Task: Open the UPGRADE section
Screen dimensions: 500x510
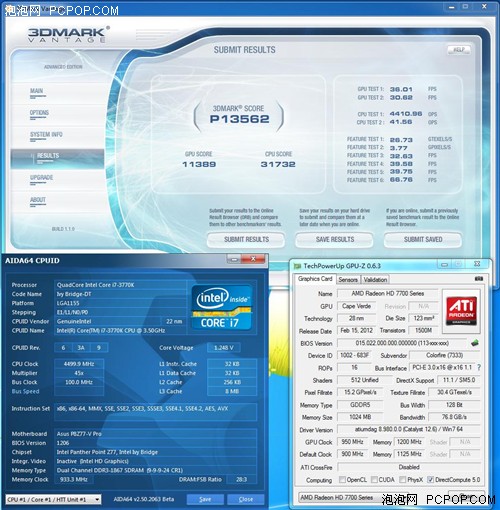Action: (x=41, y=178)
